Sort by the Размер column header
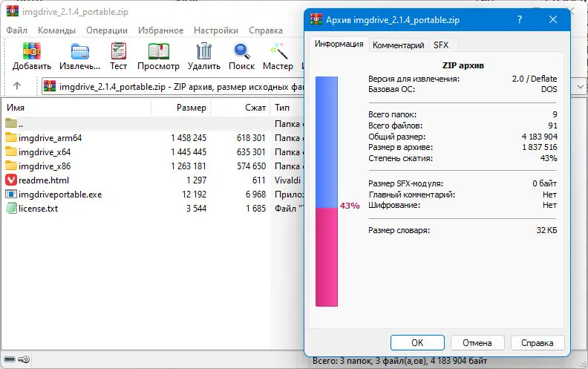The image size is (588, 369). (181, 108)
